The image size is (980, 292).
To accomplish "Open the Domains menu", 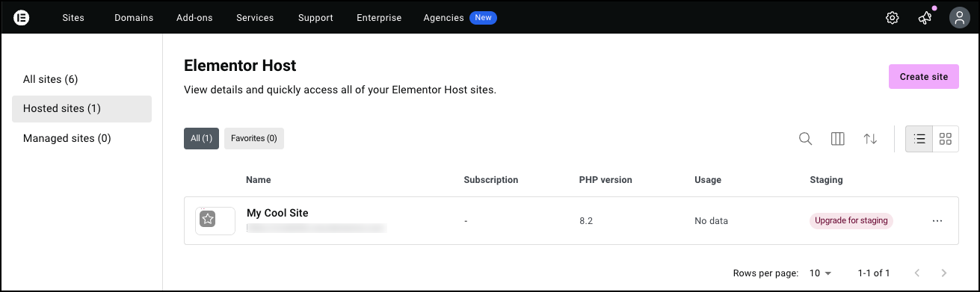I will (x=134, y=18).
